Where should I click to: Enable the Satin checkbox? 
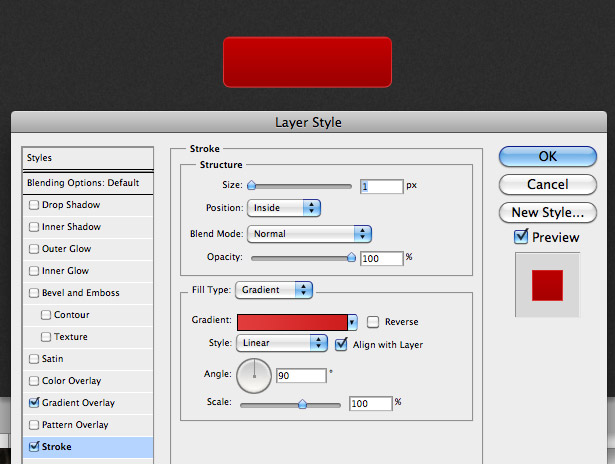tap(34, 358)
